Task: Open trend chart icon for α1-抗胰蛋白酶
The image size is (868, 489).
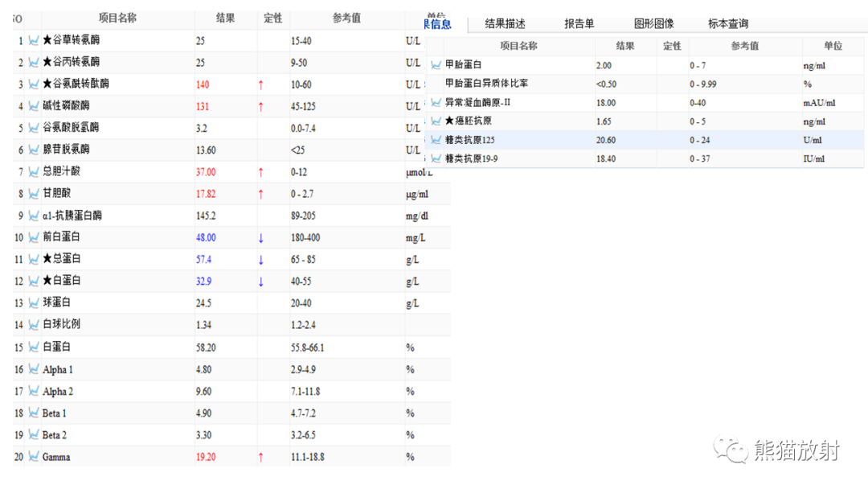Action: tap(34, 216)
